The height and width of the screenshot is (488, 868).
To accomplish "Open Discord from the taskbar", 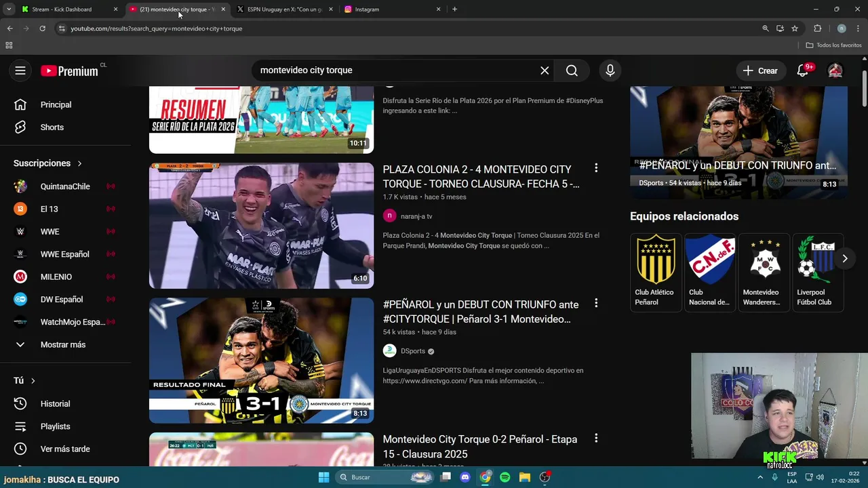I will pos(465,477).
